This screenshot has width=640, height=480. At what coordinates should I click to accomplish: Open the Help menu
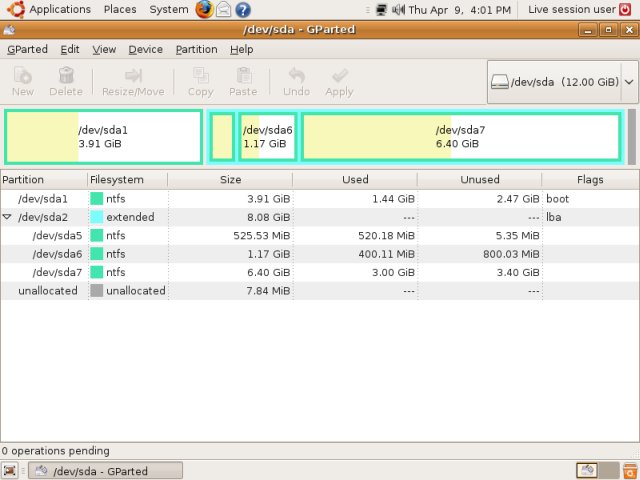(x=242, y=49)
